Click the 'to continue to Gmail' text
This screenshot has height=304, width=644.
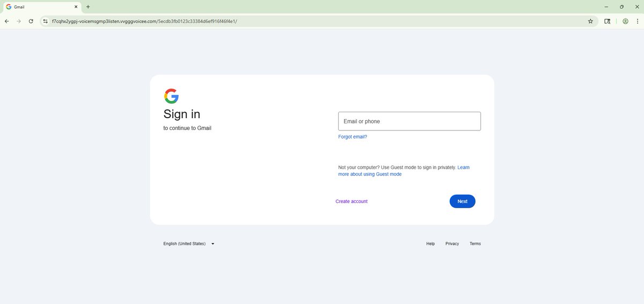click(x=187, y=128)
